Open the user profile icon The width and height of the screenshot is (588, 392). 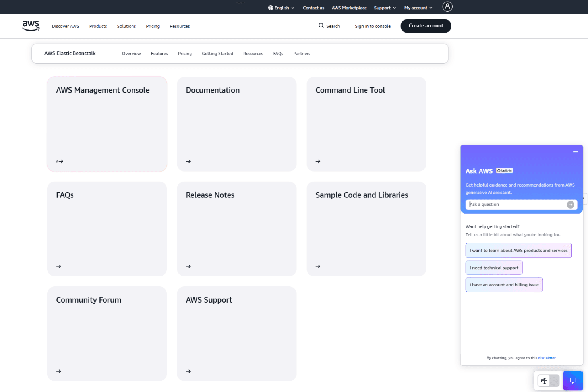point(447,6)
